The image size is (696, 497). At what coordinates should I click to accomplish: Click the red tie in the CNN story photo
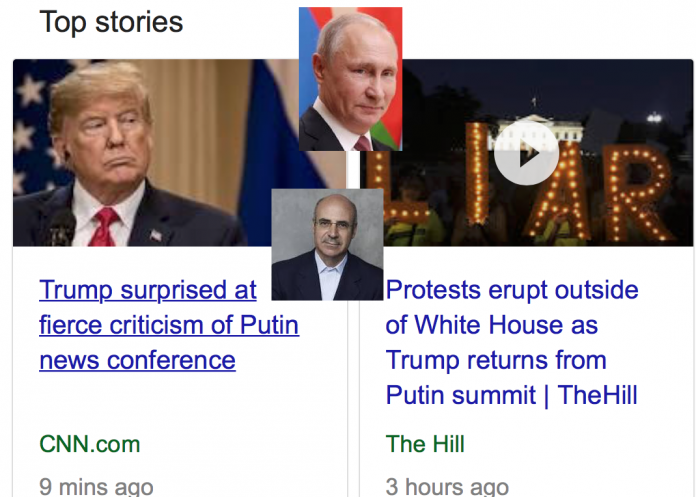click(104, 227)
